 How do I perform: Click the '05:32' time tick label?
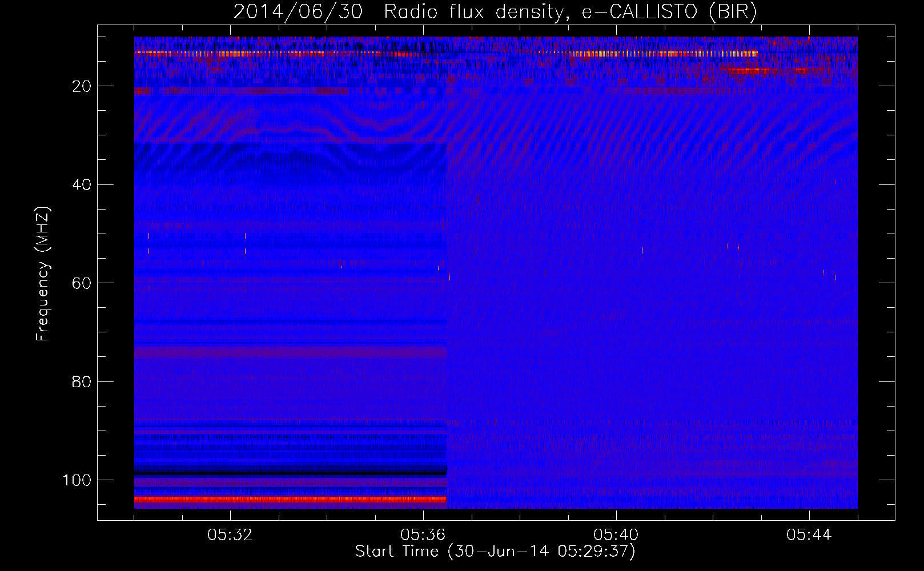tap(230, 535)
